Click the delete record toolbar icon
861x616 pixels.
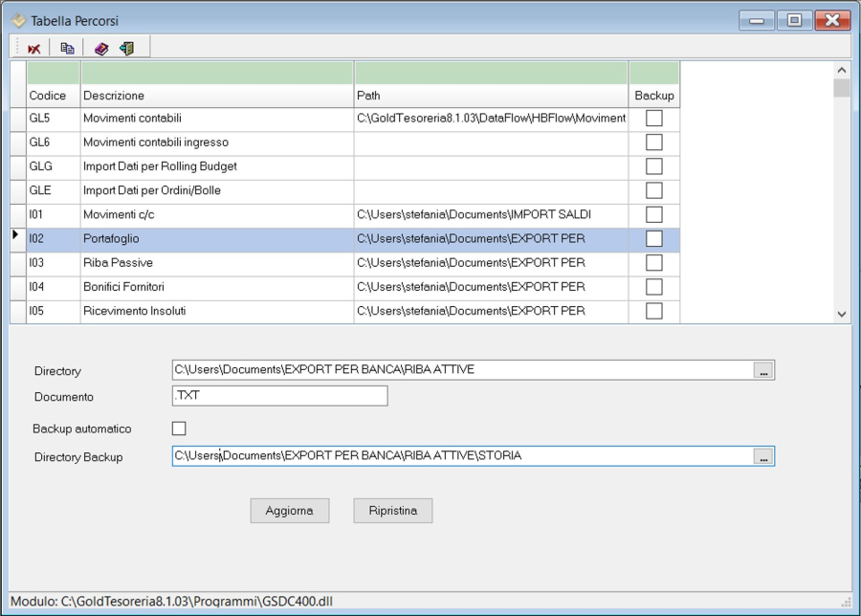pyautogui.click(x=34, y=48)
